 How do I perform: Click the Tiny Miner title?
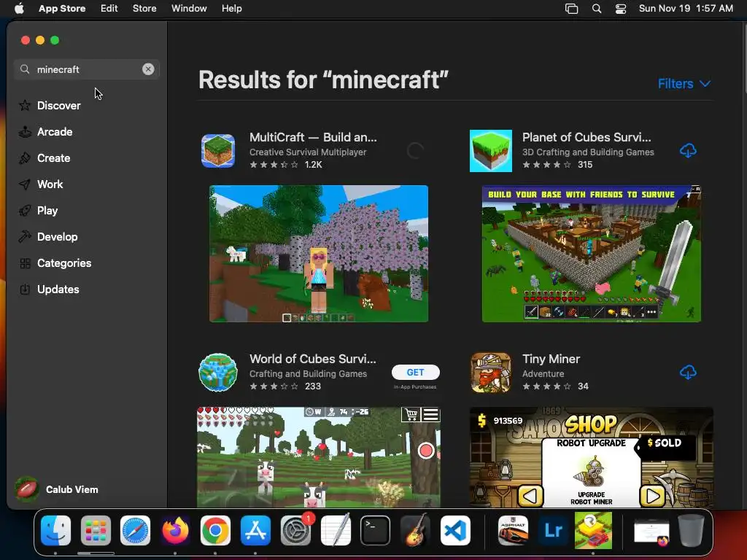(551, 359)
